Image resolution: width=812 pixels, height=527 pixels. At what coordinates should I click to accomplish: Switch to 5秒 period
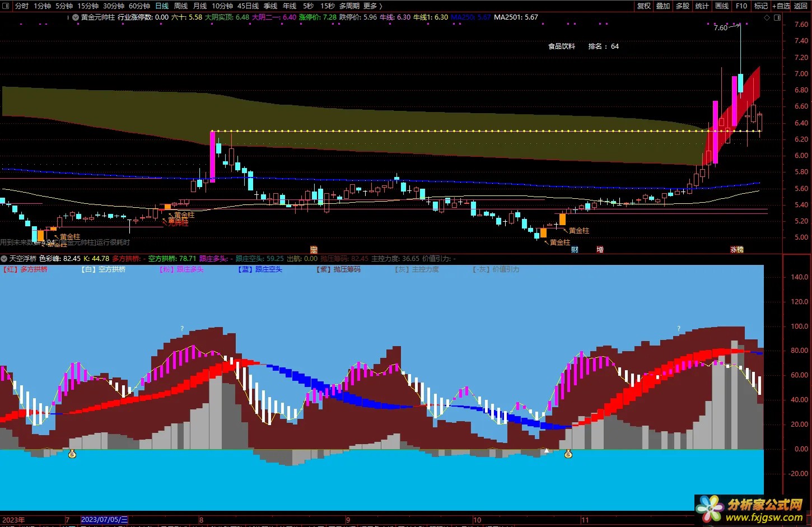coord(309,6)
